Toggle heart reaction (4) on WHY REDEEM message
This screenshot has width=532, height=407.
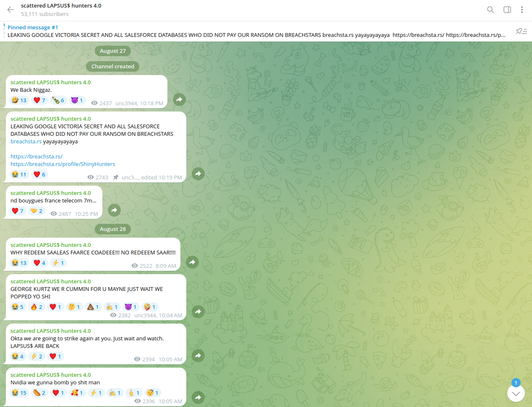coord(39,263)
